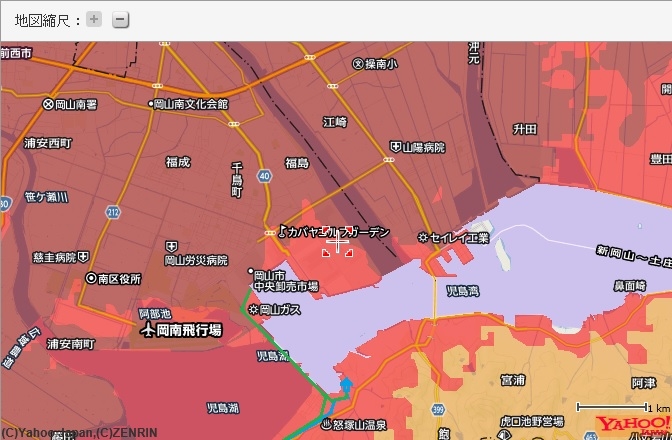Click the 千鳥町 vertical label

point(237,180)
